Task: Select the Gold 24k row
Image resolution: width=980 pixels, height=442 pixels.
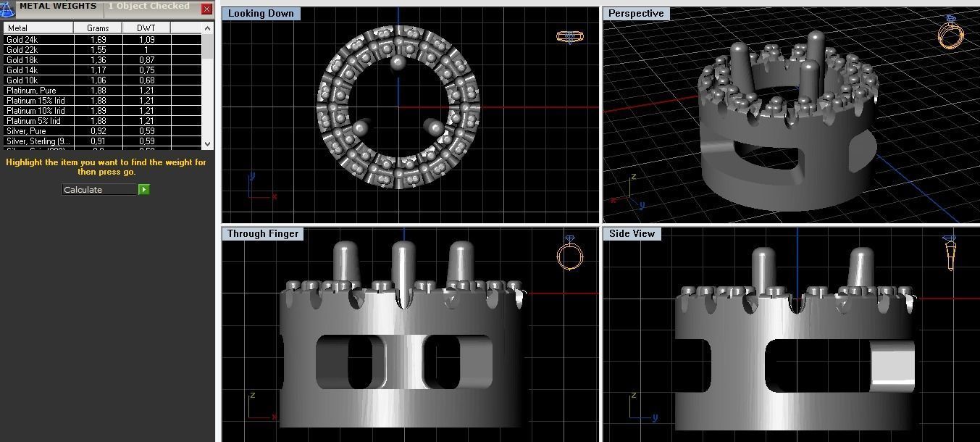Action: click(x=102, y=40)
